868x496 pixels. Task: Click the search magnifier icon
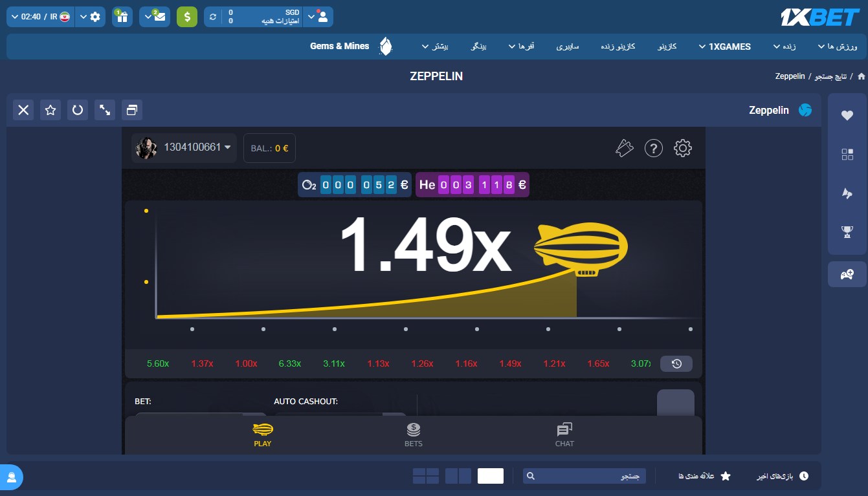point(531,476)
